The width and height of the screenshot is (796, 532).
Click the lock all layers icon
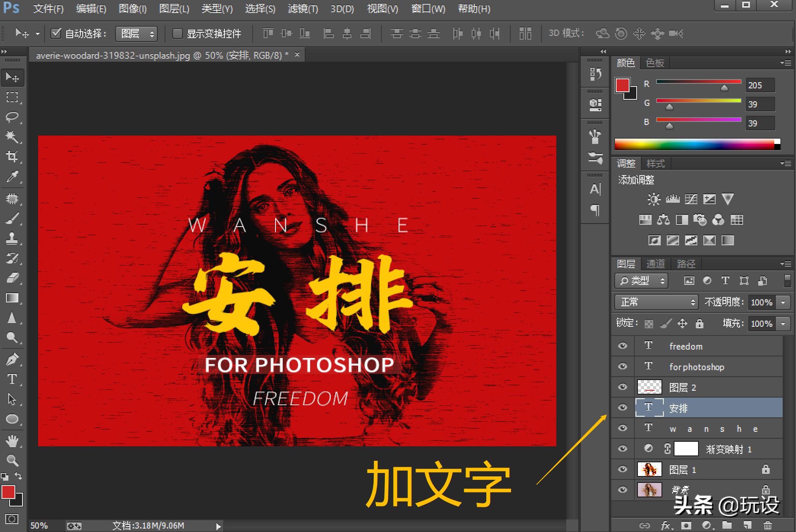click(699, 324)
